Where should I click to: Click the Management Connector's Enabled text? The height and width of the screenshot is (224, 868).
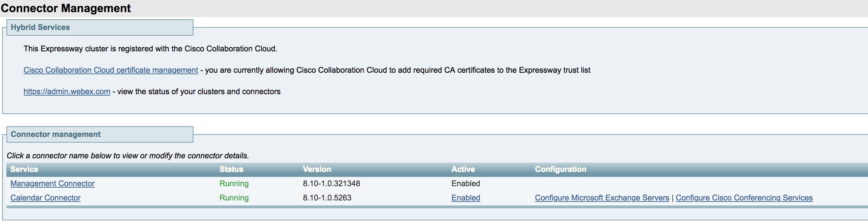[466, 184]
